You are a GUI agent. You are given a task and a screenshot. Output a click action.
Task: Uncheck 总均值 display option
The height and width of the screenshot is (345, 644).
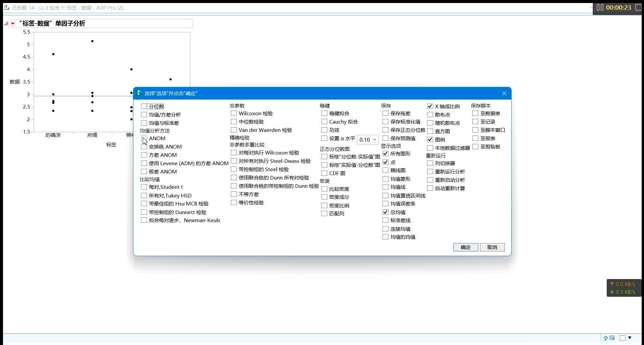[386, 212]
